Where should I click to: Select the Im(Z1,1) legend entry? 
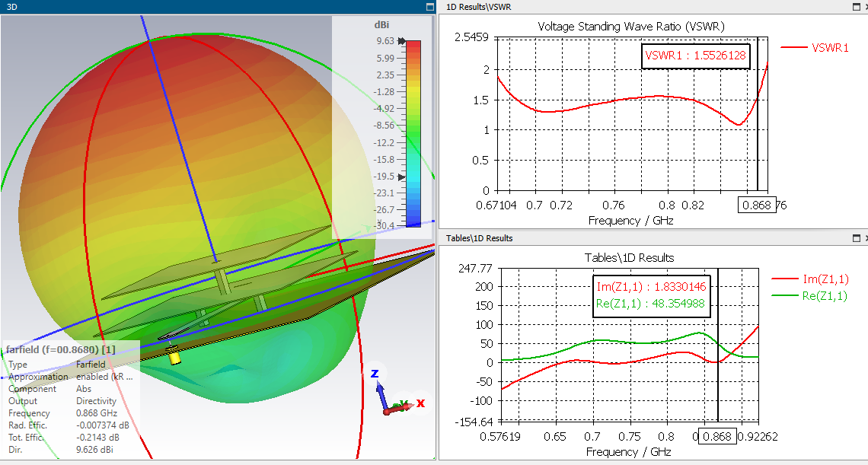[809, 279]
